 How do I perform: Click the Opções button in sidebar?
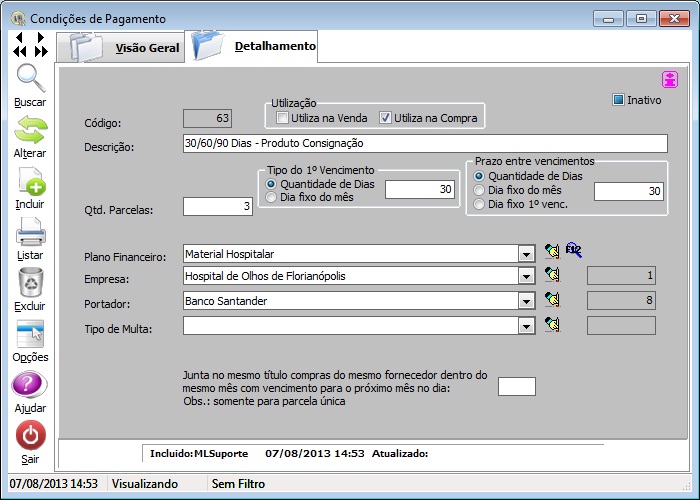[30, 335]
